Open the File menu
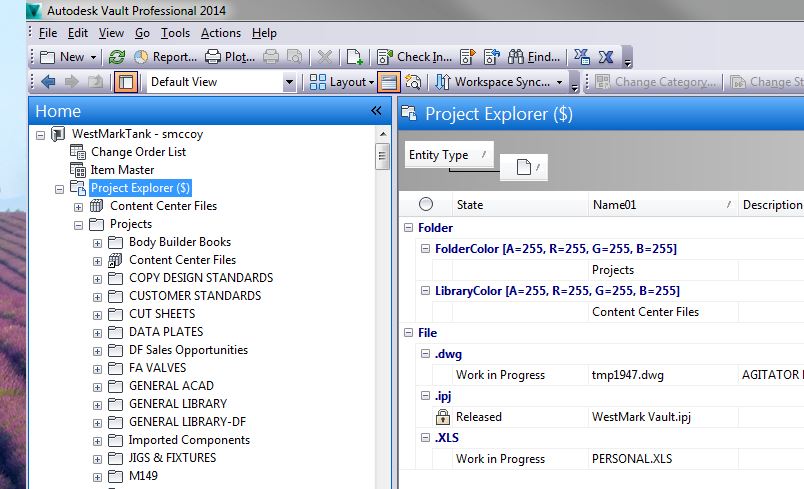 click(x=48, y=33)
